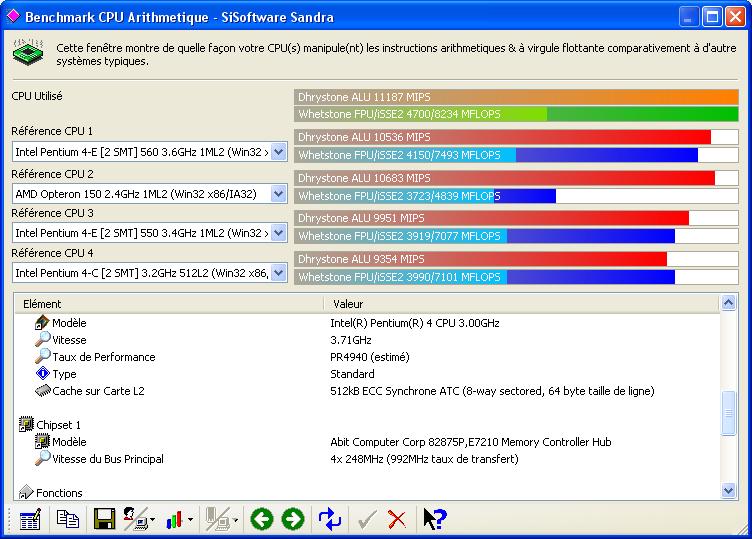752x539 pixels.
Task: Close the Sandra benchmark window
Action: tap(735, 17)
